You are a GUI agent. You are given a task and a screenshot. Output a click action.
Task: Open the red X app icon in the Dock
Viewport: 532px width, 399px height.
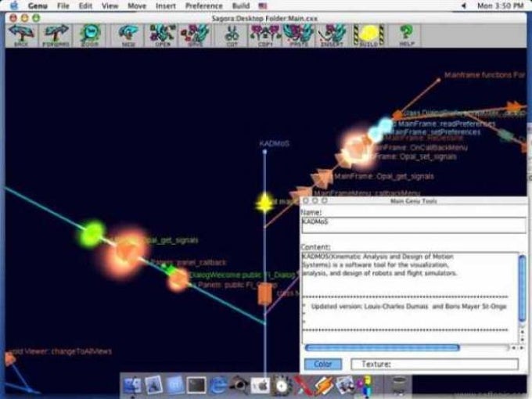pyautogui.click(x=303, y=385)
